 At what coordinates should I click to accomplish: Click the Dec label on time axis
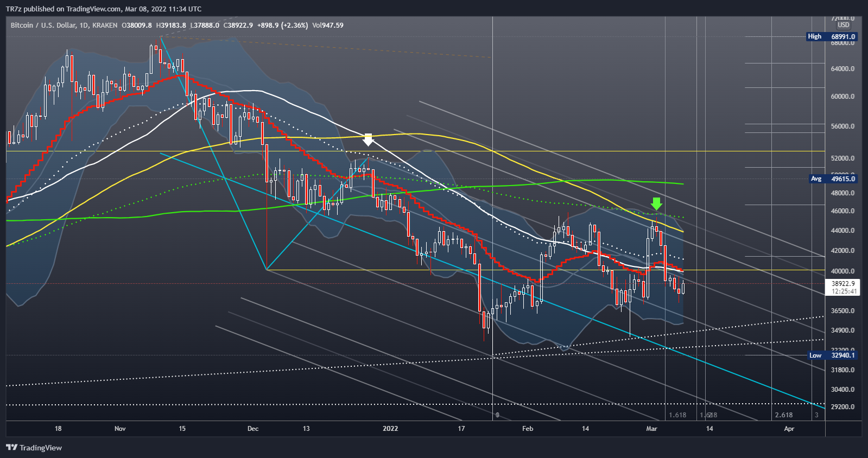253,429
